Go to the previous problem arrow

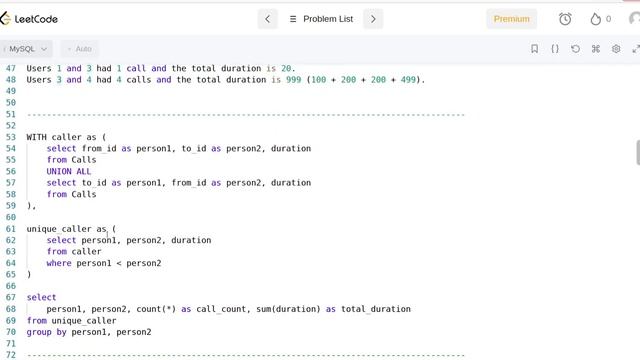(268, 19)
